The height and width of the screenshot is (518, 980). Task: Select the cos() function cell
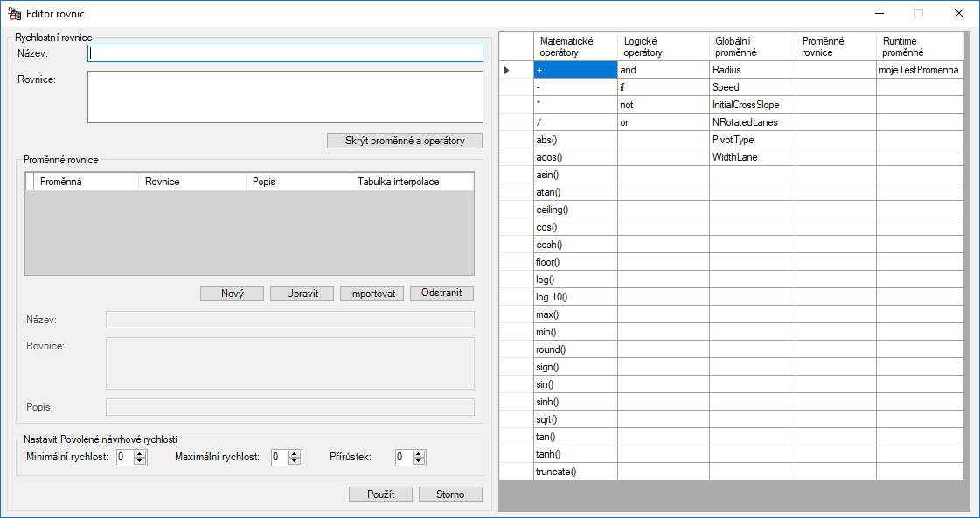coord(575,227)
